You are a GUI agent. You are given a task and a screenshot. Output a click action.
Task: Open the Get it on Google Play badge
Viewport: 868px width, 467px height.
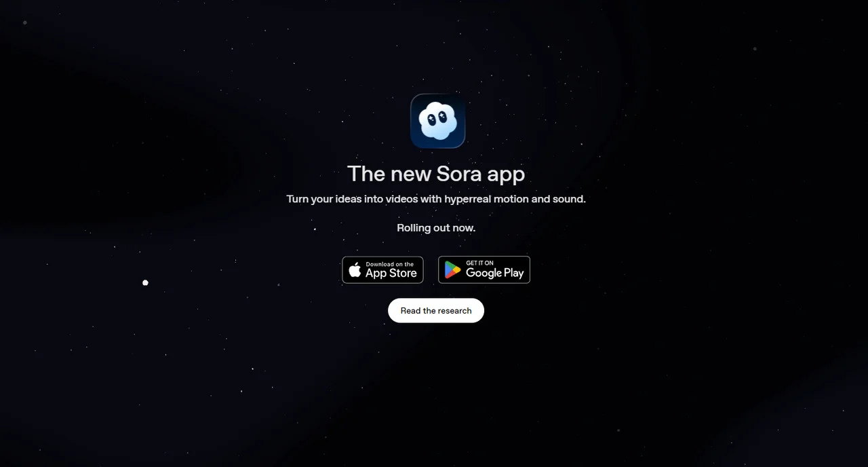(484, 269)
